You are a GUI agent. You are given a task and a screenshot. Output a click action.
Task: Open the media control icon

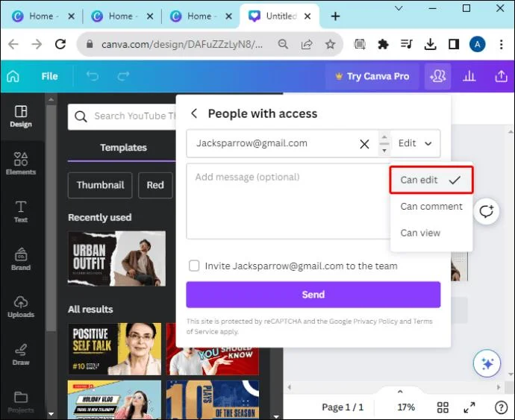(x=407, y=44)
